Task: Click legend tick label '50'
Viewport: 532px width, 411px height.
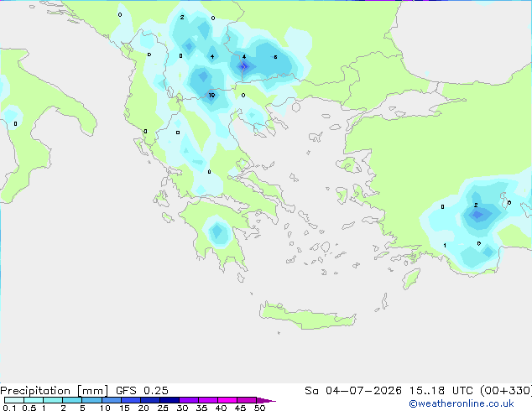Action: 259,408
